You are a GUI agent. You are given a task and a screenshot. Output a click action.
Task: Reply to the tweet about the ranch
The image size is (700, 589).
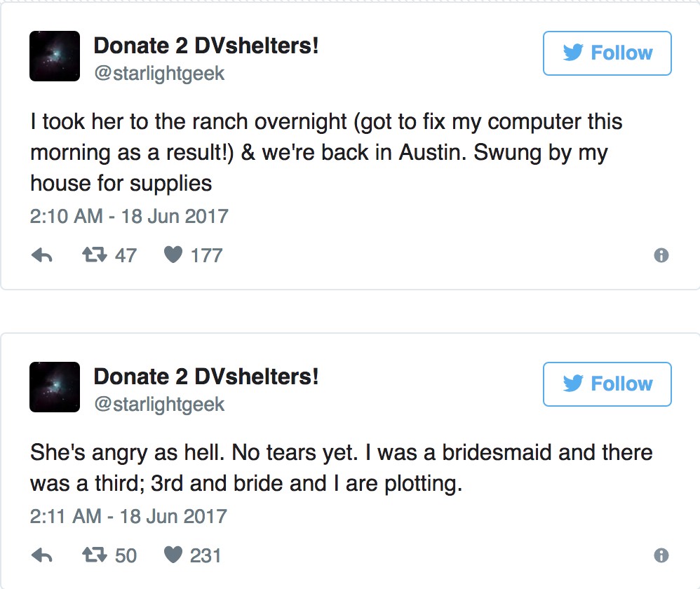pos(42,256)
